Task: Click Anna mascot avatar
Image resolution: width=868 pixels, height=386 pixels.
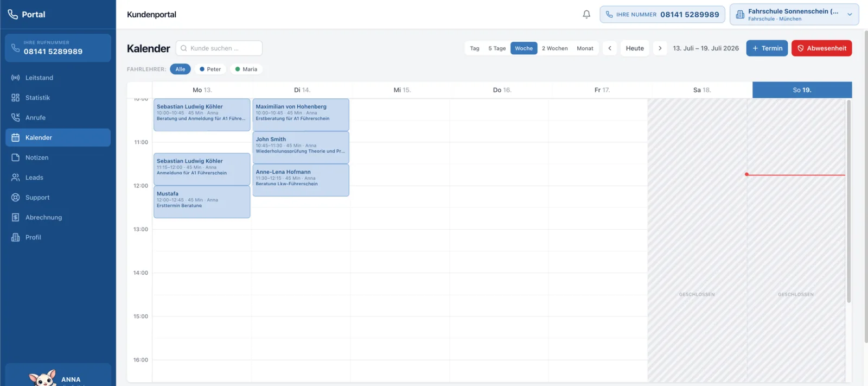Action: 42,378
